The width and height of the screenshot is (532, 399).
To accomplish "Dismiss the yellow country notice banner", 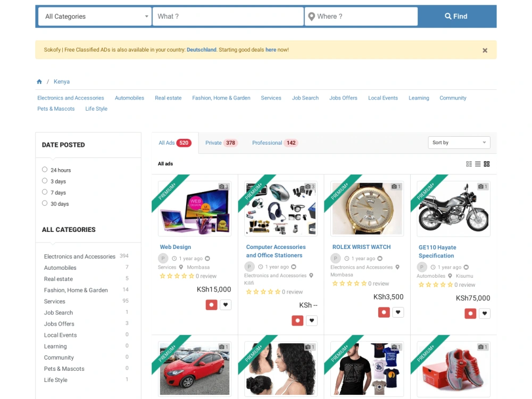I will click(x=485, y=50).
